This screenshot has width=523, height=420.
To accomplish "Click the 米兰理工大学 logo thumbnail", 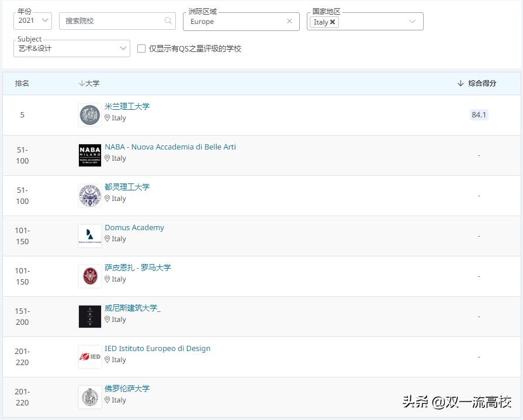I will click(x=89, y=114).
